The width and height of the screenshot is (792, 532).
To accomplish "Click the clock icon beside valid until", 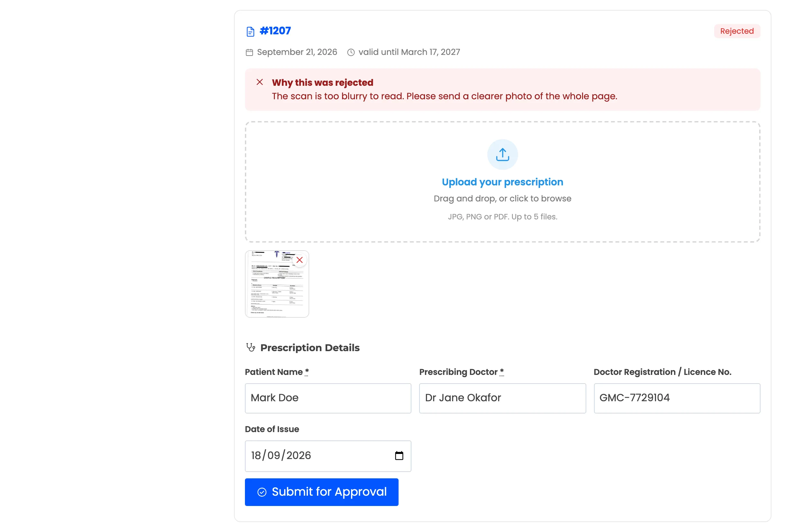I will pyautogui.click(x=351, y=52).
